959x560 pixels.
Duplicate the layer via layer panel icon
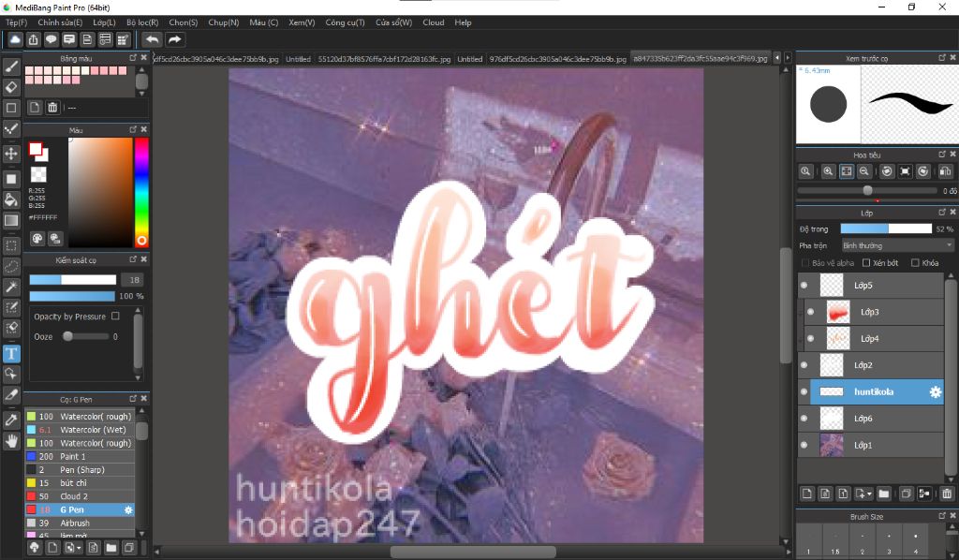point(906,494)
